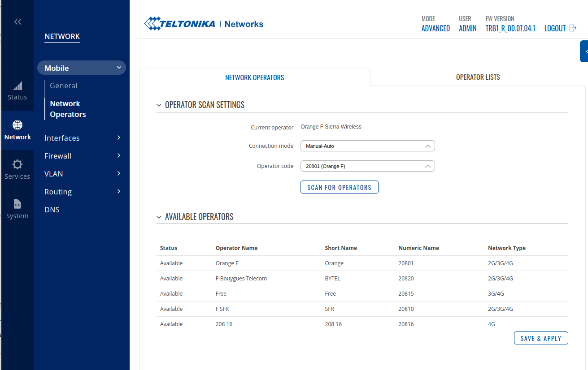Click current operator Orange F Sierra Wireless
This screenshot has width=588, height=370.
click(331, 127)
